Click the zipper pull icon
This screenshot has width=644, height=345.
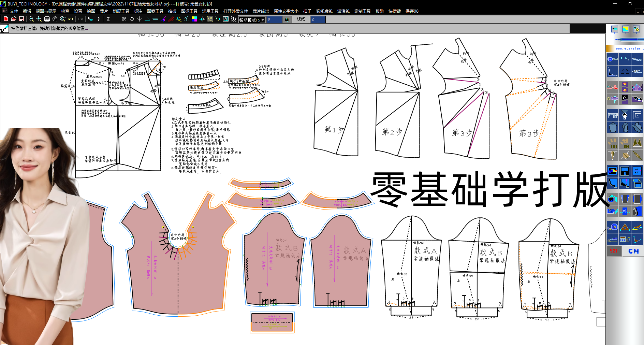tap(625, 115)
